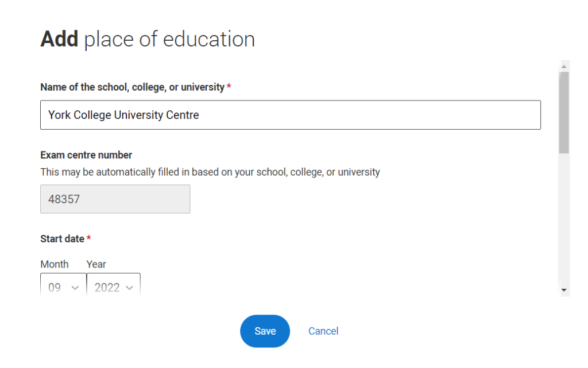
Task: Click the 'Name of the school, college, or university' label
Action: [x=133, y=87]
